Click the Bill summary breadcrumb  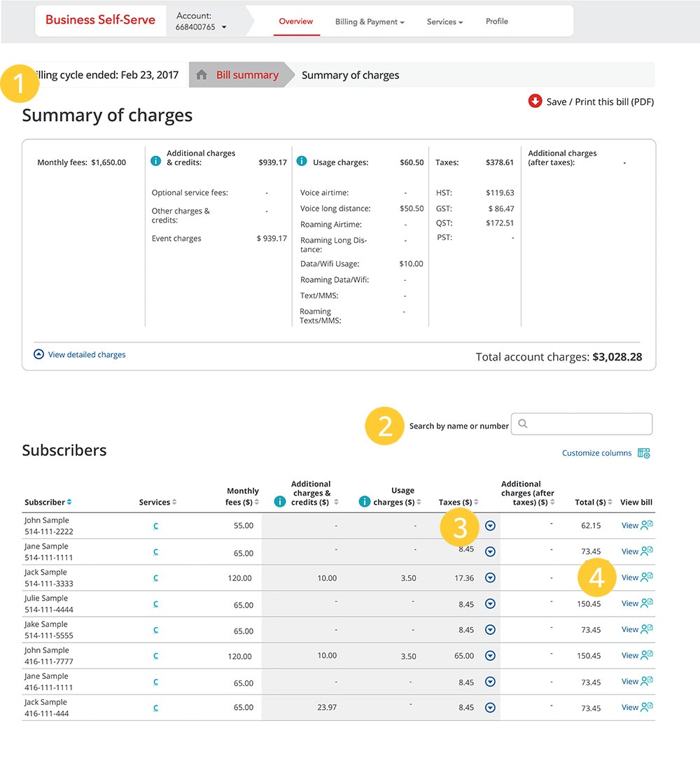(x=247, y=75)
